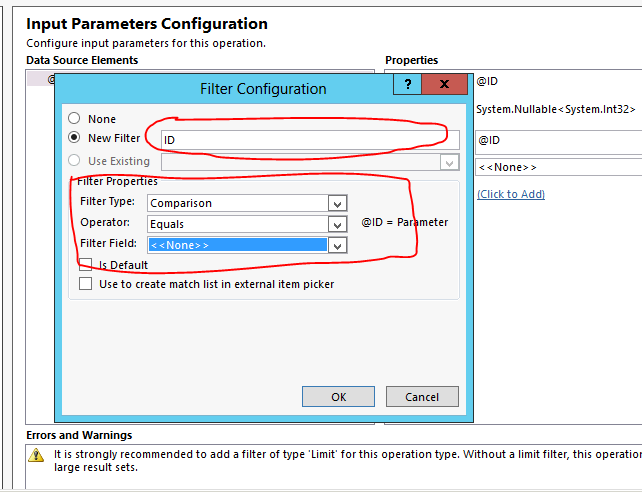Click the (Click to Add) link
This screenshot has width=642, height=492.
[x=510, y=193]
